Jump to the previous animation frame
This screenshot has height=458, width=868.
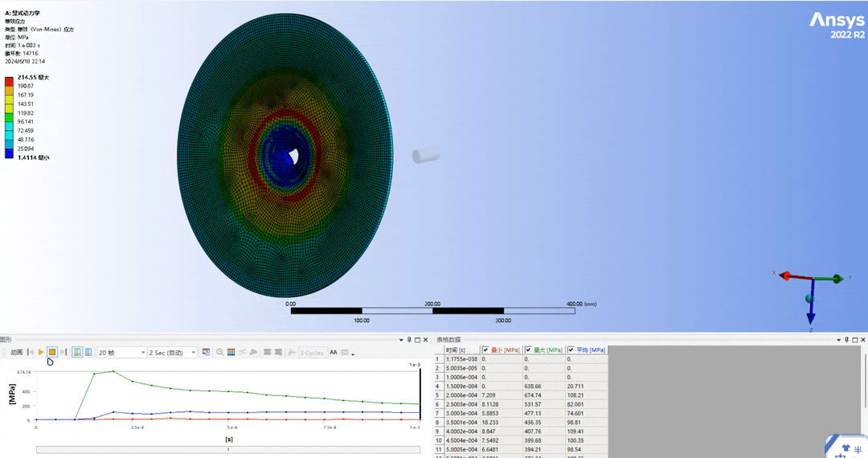pyautogui.click(x=31, y=352)
